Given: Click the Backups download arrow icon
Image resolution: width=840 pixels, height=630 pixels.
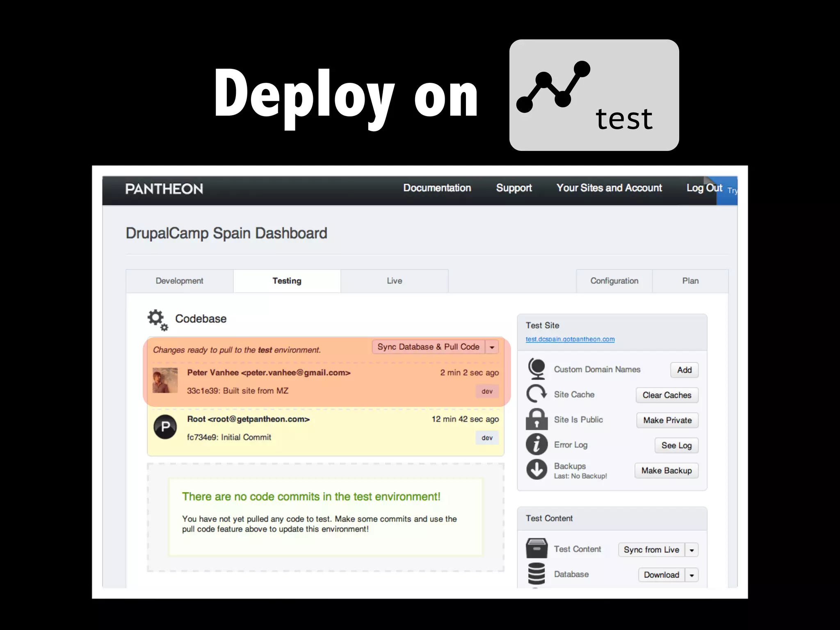Looking at the screenshot, I should pyautogui.click(x=536, y=470).
